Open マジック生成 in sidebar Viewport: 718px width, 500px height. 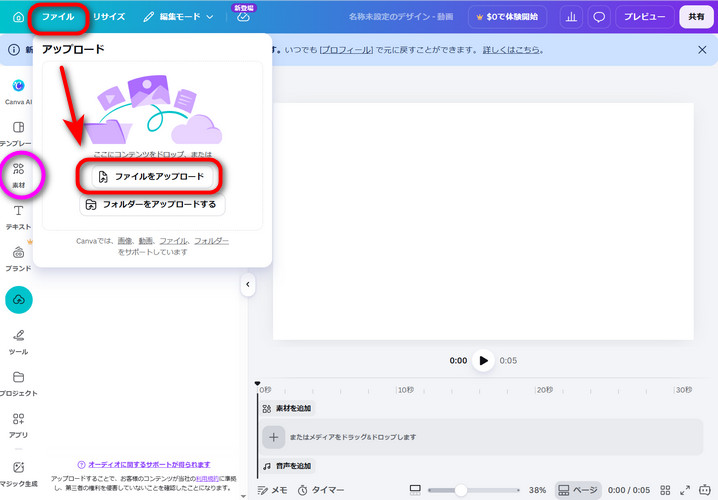click(x=18, y=474)
